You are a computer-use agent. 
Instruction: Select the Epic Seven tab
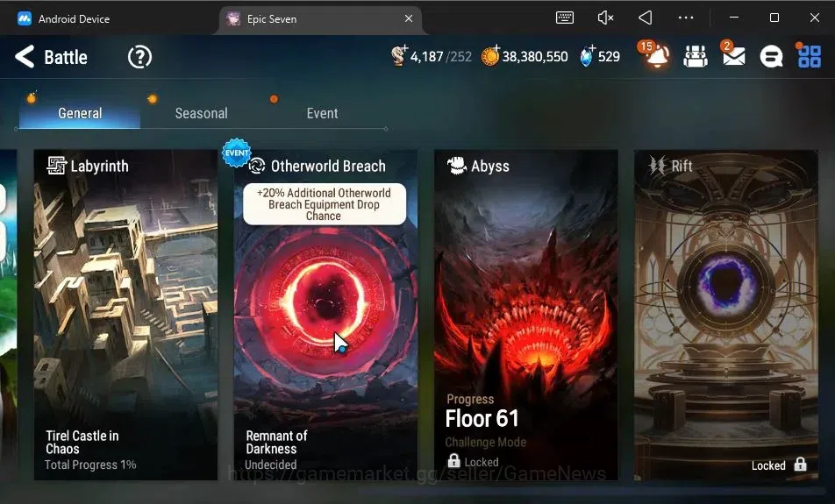[x=319, y=19]
